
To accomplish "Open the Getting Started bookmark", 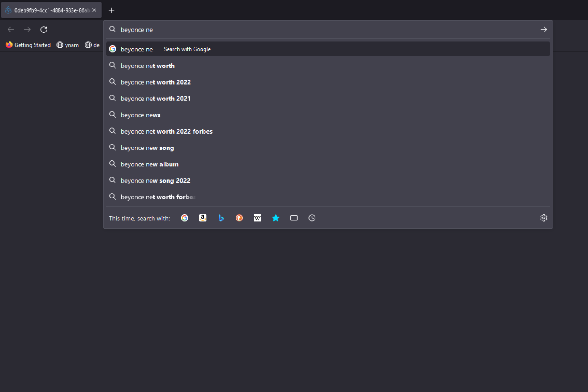I will [28, 45].
